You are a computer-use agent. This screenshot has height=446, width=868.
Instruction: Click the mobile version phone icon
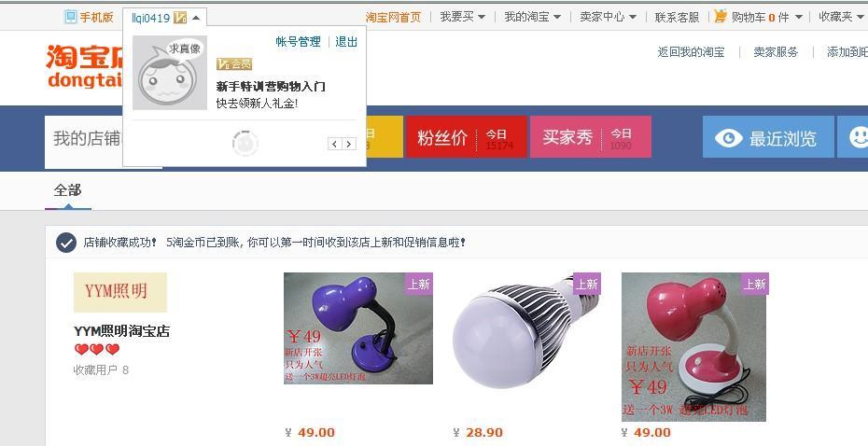[x=70, y=17]
